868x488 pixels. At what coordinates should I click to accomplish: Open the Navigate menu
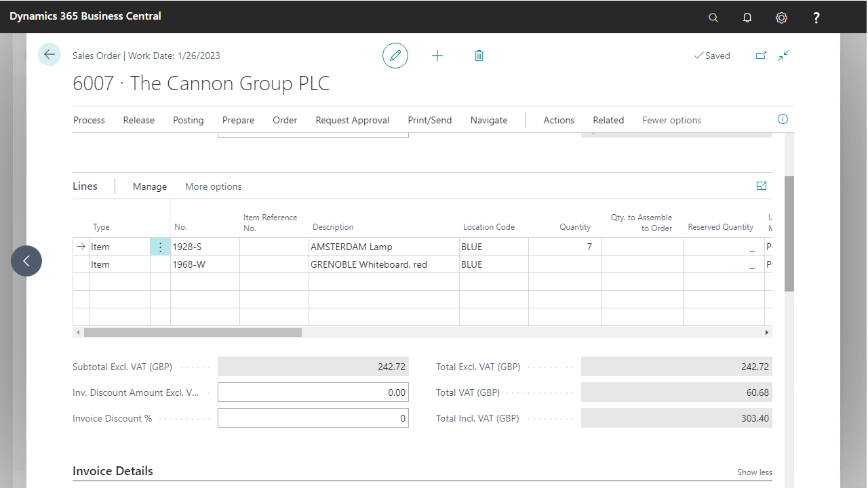point(489,120)
